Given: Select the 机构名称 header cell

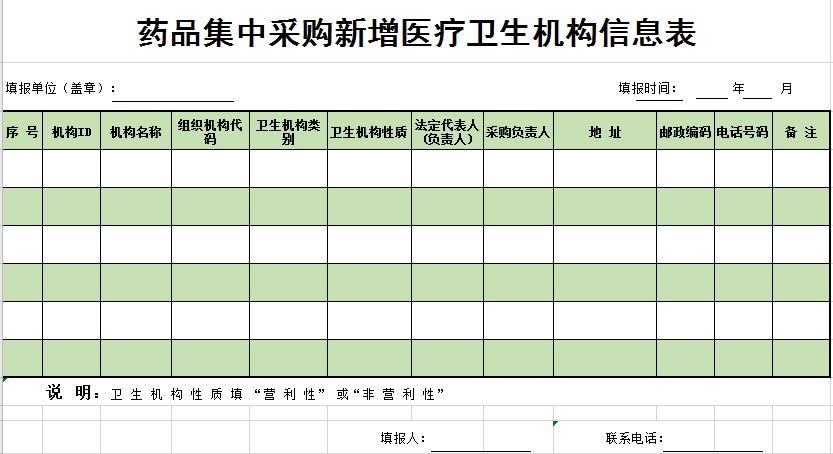Looking at the screenshot, I should tap(136, 131).
